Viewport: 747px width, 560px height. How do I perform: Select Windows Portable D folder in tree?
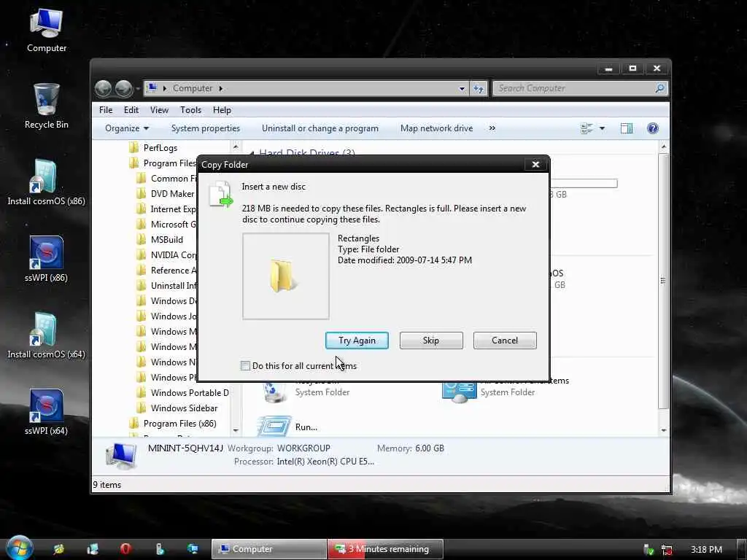click(x=182, y=393)
